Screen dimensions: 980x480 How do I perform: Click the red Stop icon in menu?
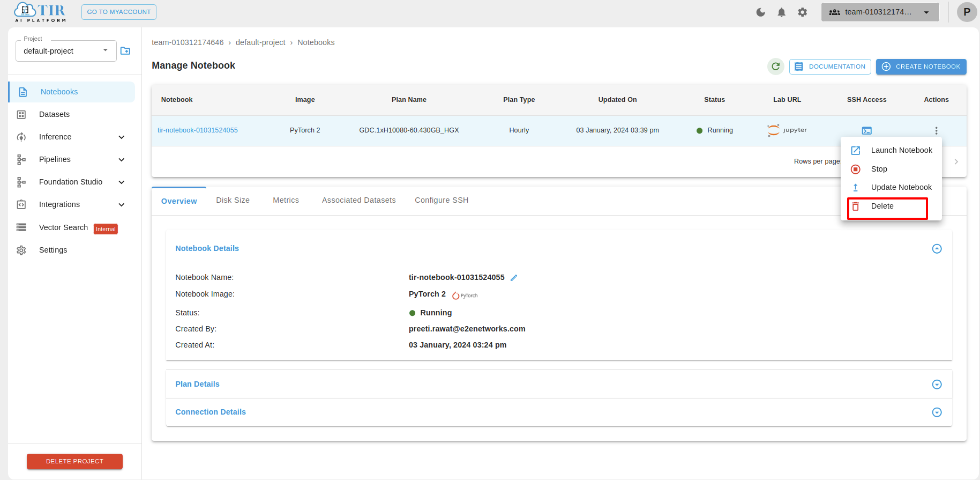[856, 169]
